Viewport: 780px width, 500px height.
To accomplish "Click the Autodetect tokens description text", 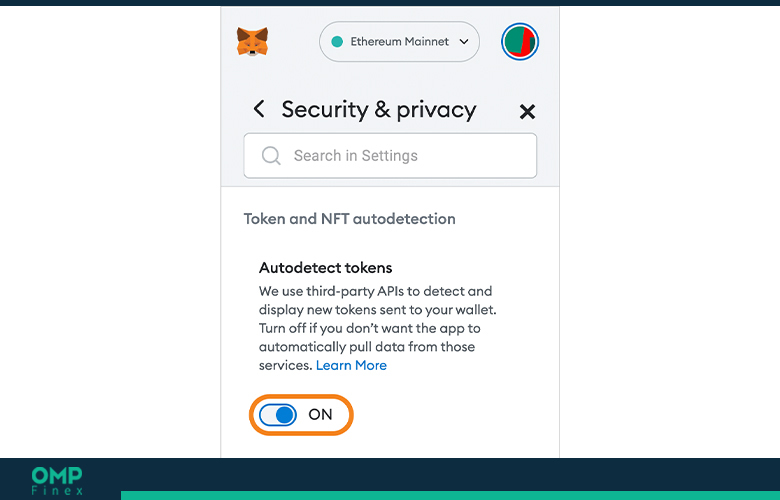I will tap(378, 328).
